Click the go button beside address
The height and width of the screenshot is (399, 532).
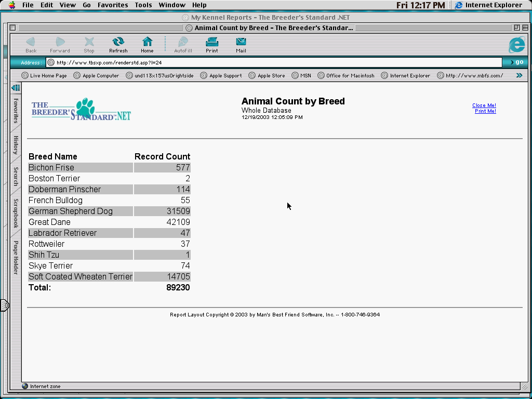(x=516, y=62)
